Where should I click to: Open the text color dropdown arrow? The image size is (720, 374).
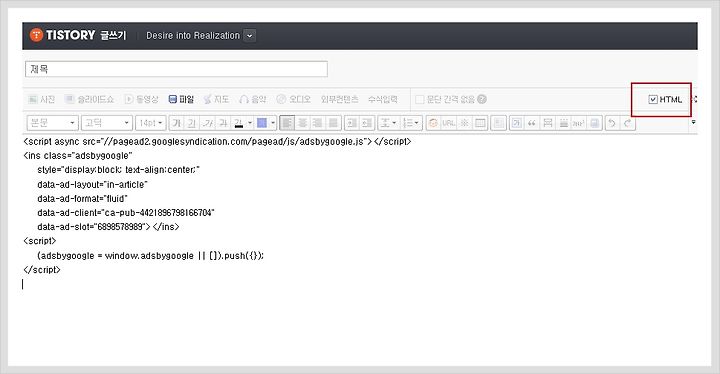coord(250,123)
